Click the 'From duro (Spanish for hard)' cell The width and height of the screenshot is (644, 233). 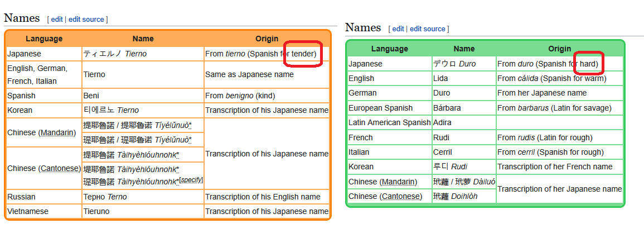559,64
